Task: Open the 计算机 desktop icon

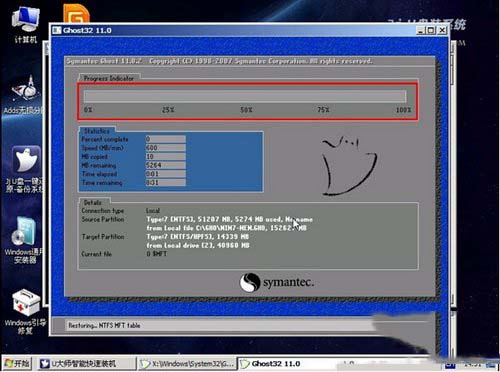Action: pos(25,25)
